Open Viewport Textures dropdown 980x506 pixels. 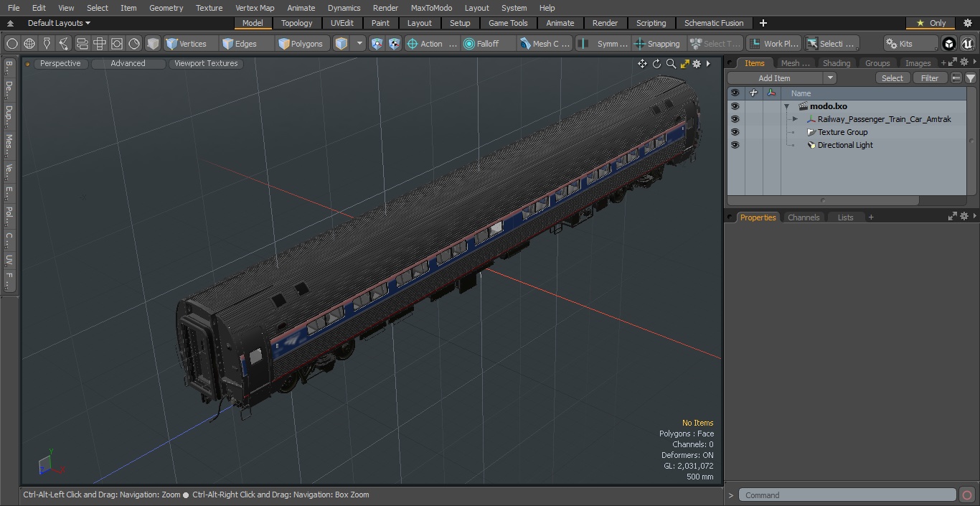[206, 63]
